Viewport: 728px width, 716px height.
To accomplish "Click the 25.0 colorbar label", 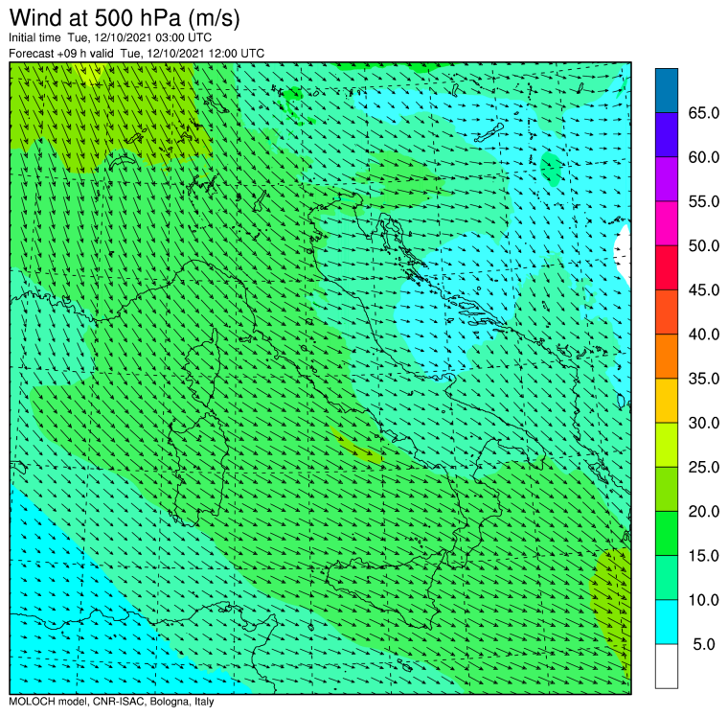I will 703,467.
